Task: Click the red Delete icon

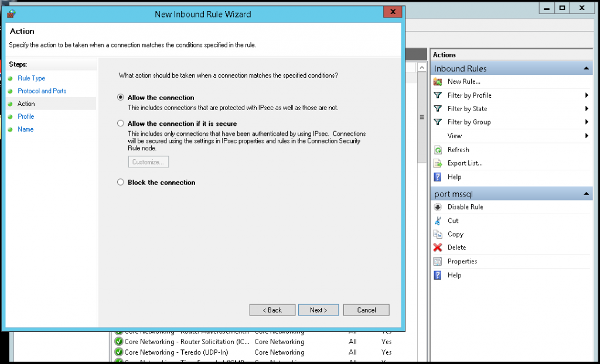Action: 438,248
